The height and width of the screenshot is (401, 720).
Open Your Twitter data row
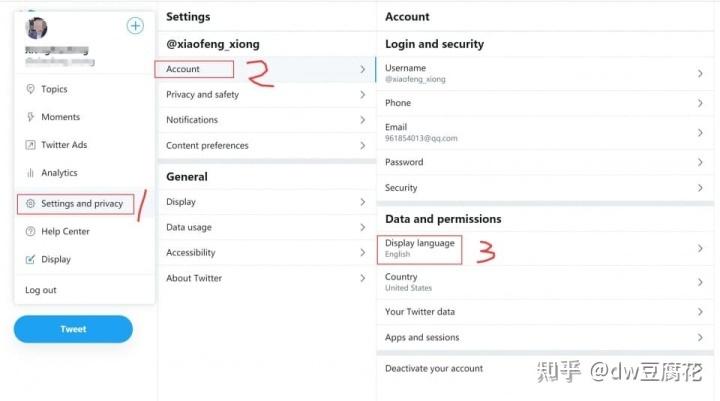tap(420, 312)
